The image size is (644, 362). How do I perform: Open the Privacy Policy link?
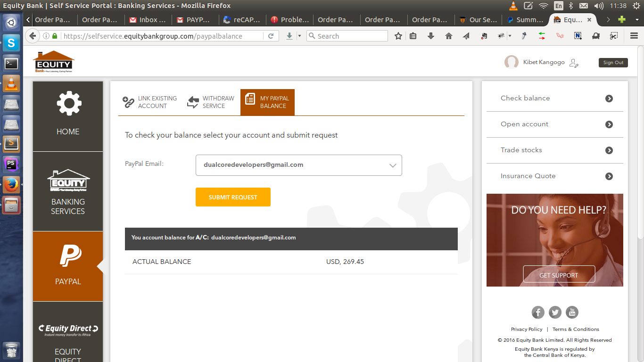(x=527, y=329)
